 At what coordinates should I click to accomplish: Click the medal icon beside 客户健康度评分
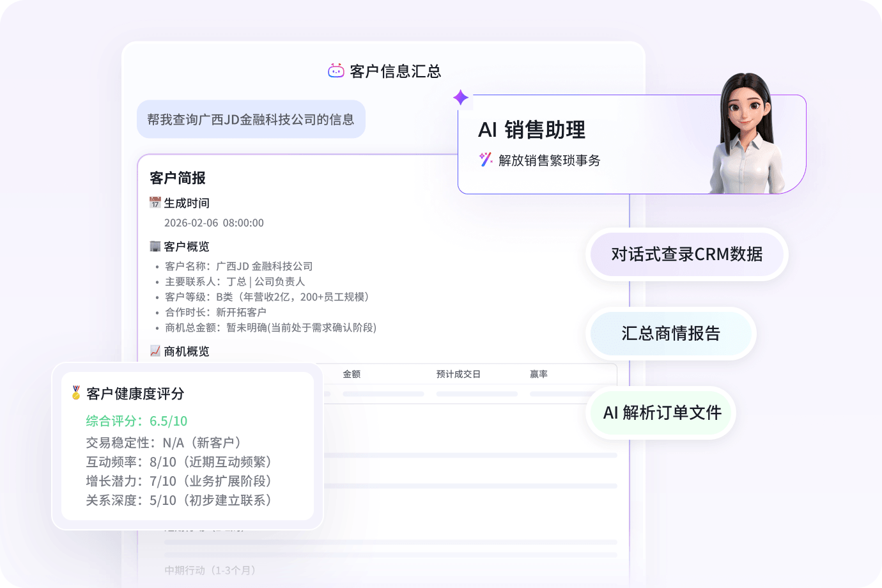(76, 392)
